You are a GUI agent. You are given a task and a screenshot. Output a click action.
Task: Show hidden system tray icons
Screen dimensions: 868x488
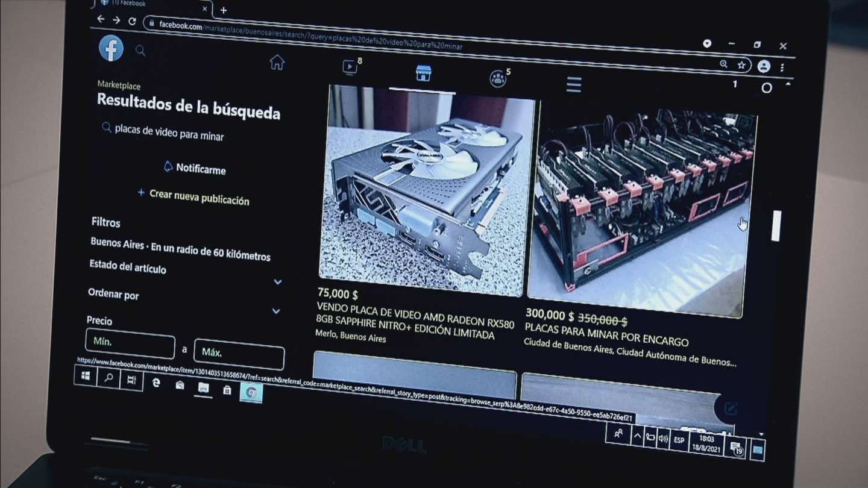pyautogui.click(x=638, y=435)
